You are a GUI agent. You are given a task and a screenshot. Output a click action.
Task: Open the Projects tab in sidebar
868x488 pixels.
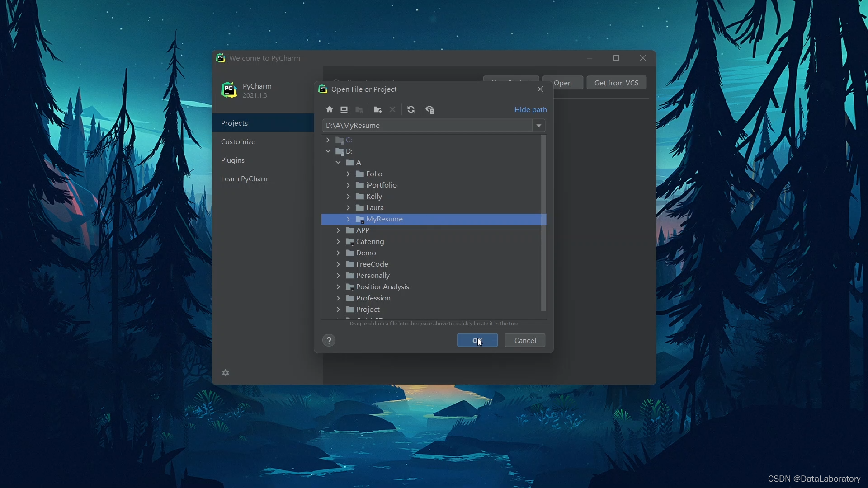click(x=263, y=123)
